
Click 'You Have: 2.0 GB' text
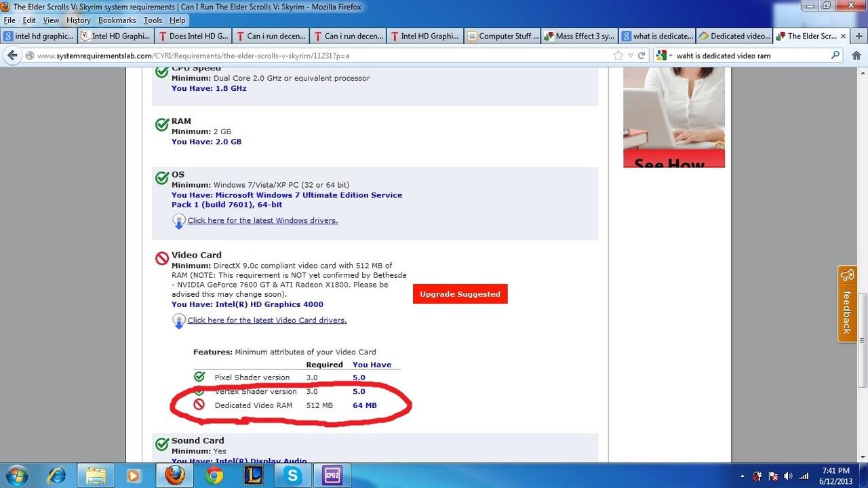(x=206, y=142)
